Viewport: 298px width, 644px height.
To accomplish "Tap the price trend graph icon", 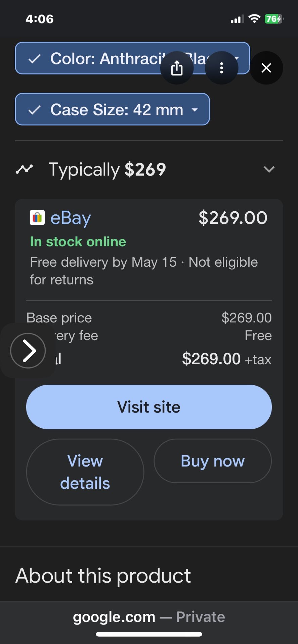I will coord(24,169).
